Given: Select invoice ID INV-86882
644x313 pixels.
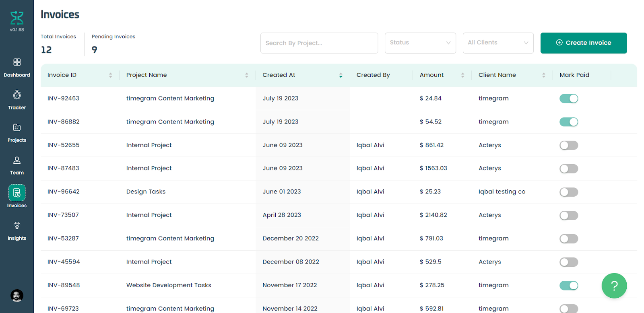Looking at the screenshot, I should click(63, 122).
